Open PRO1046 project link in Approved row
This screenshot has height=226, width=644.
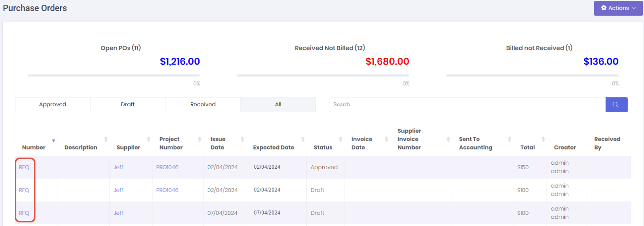click(x=167, y=167)
